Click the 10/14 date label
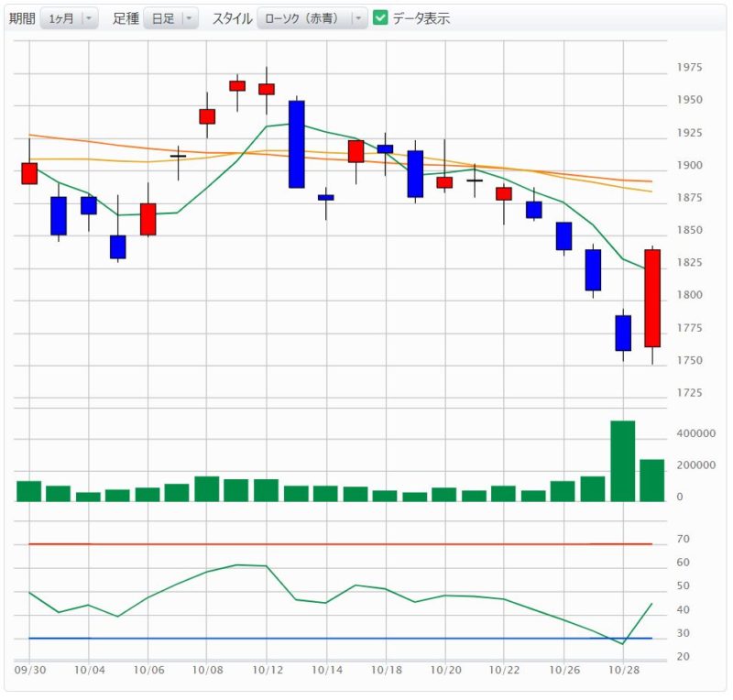Screen dimensions: 733x700 (x=327, y=670)
